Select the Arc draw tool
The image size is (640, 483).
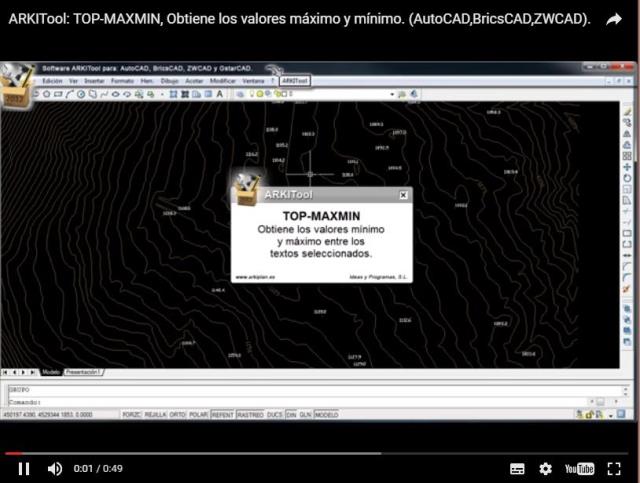coord(69,94)
